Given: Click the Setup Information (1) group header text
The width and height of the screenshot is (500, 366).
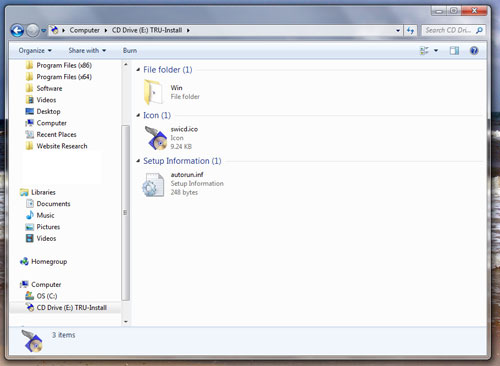Looking at the screenshot, I should (182, 161).
